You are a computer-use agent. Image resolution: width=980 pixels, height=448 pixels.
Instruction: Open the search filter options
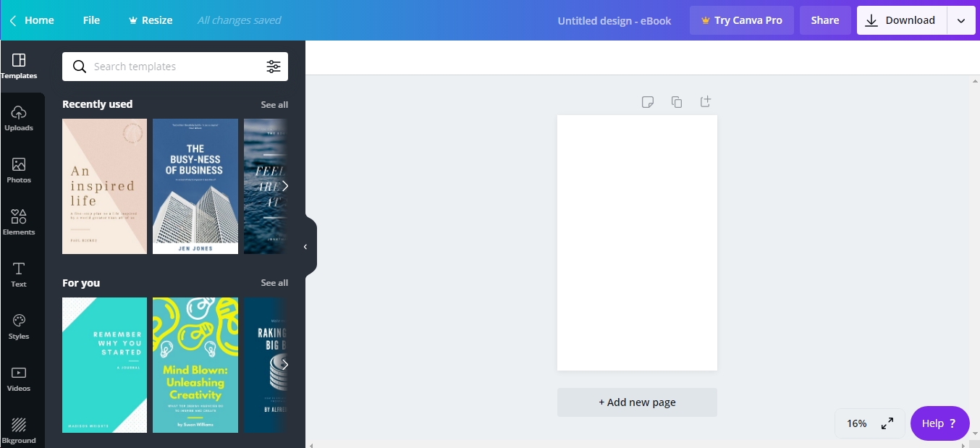coord(274,66)
